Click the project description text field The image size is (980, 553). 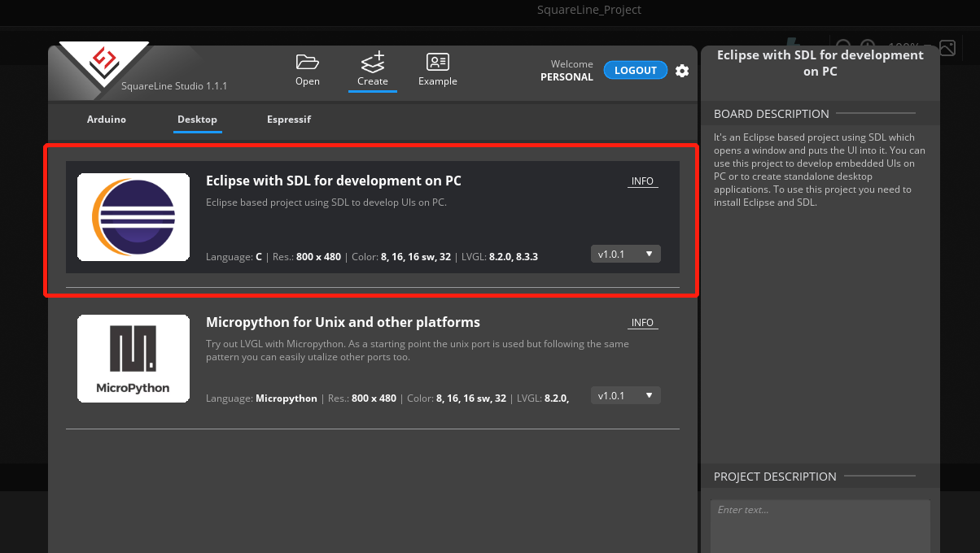click(820, 525)
